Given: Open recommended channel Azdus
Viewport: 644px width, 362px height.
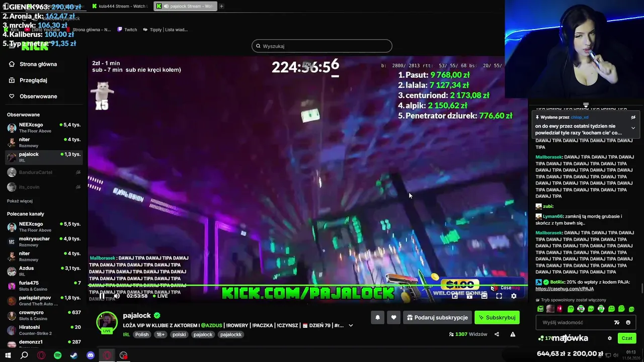Looking at the screenshot, I should point(44,271).
